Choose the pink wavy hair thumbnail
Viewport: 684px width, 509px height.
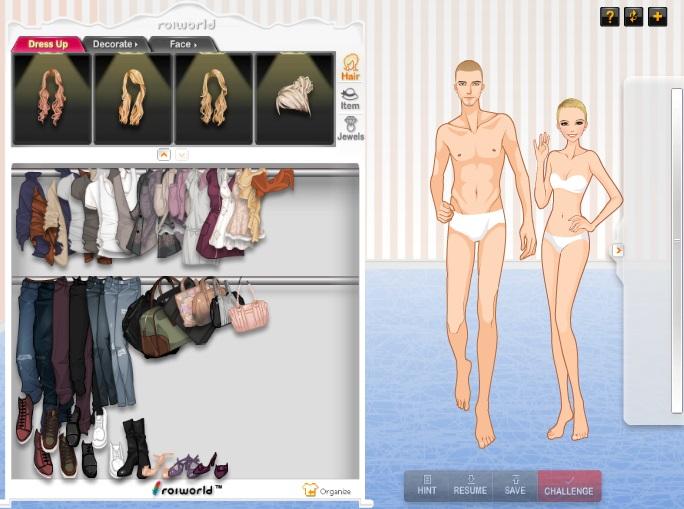click(51, 99)
